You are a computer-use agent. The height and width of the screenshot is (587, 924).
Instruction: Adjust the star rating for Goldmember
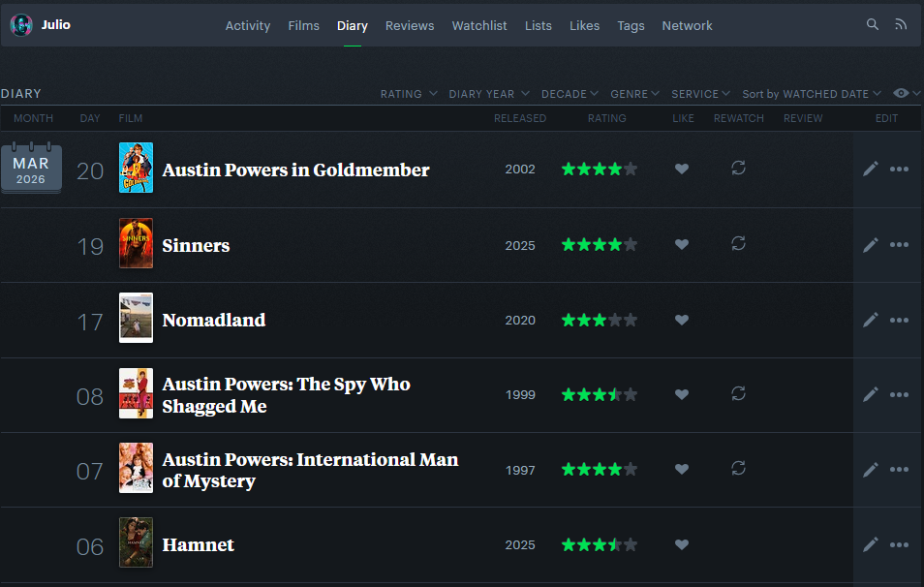click(600, 170)
